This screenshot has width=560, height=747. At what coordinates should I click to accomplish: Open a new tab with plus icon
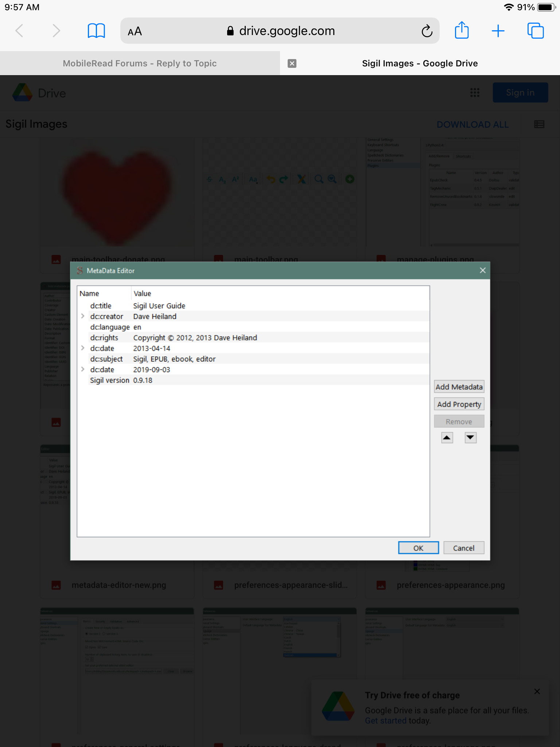point(498,31)
